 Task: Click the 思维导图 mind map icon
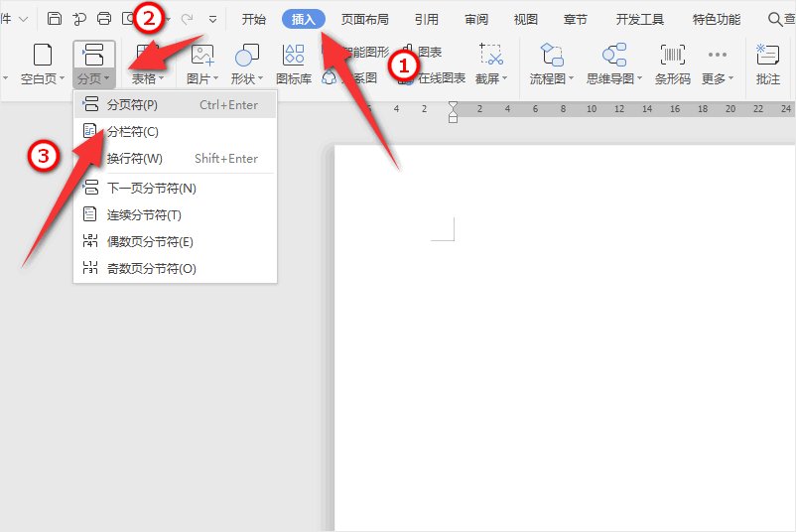tap(614, 55)
